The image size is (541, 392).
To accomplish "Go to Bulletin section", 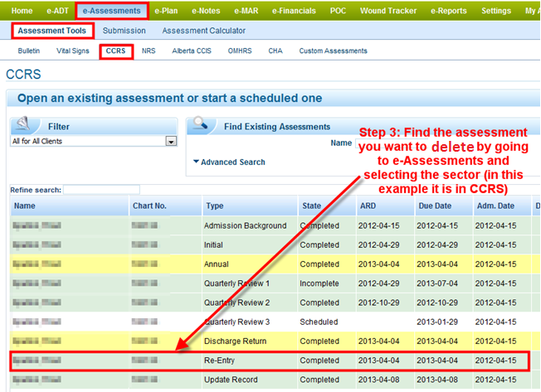I will click(29, 51).
